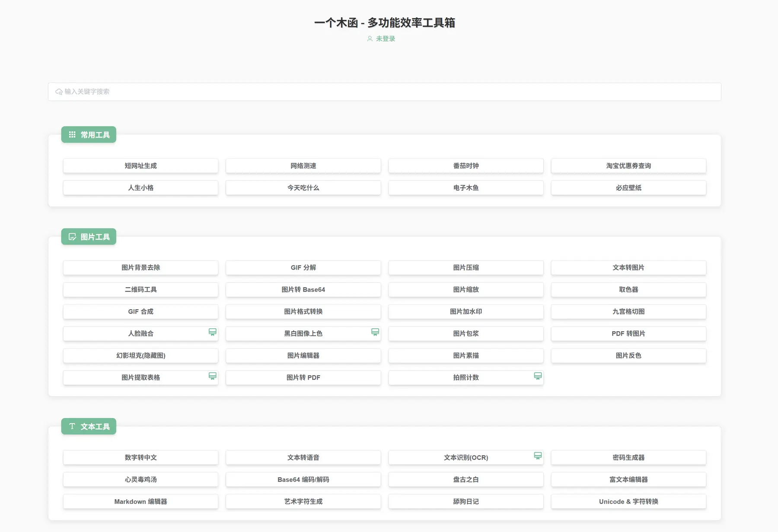Click the monitor icon on 图片提取表格

pos(212,376)
